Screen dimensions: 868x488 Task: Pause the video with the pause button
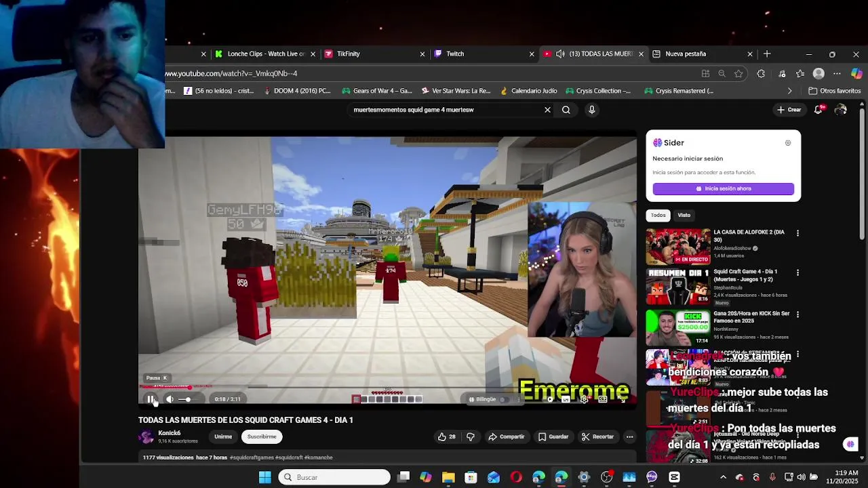(151, 399)
